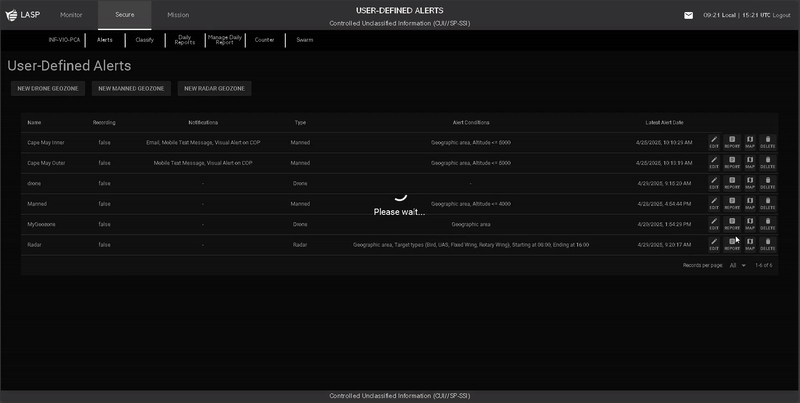
Task: Select the Cape May Inner name cell
Action: pos(46,143)
